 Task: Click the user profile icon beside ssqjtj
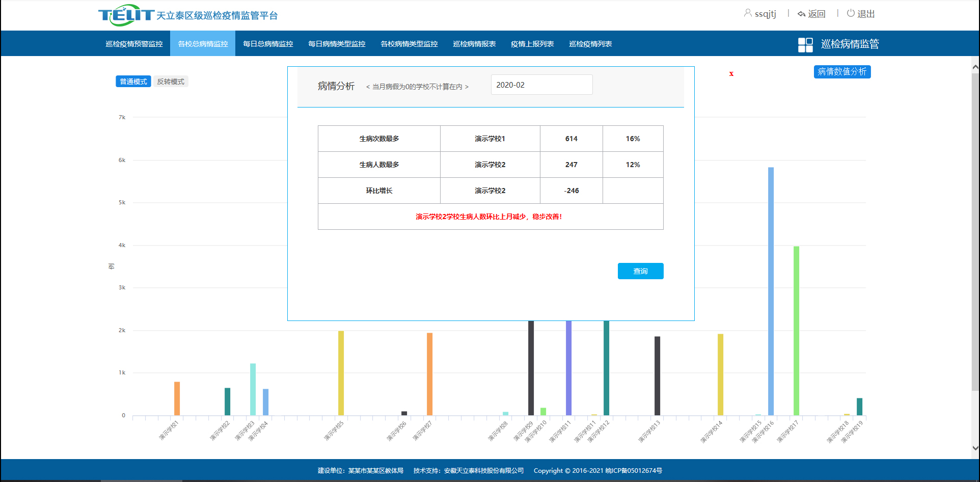point(748,13)
